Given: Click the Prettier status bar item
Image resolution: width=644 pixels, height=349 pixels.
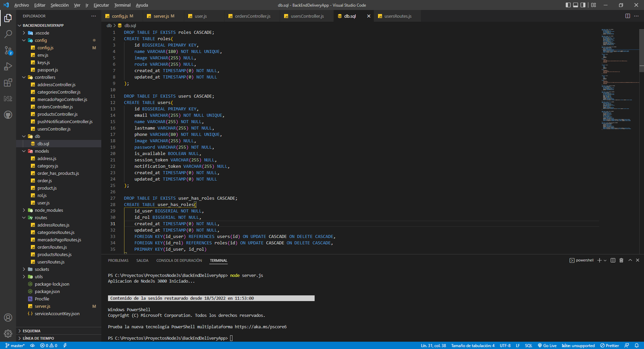Looking at the screenshot, I should pyautogui.click(x=609, y=345).
